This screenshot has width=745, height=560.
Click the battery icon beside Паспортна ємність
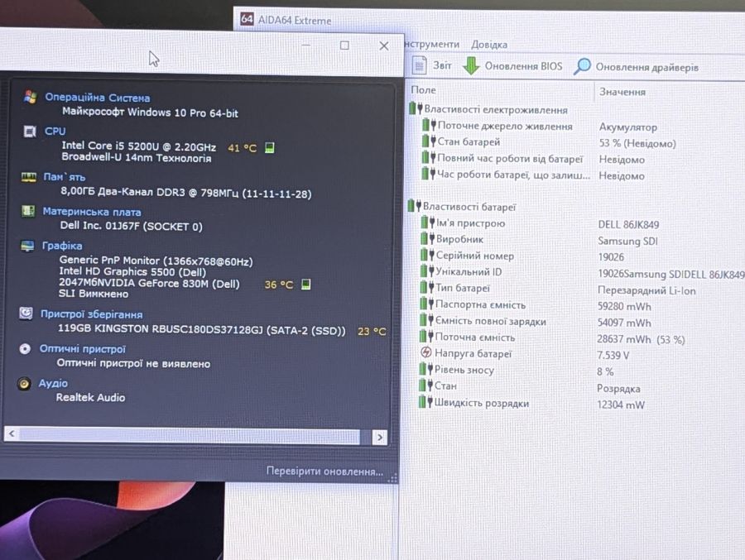(x=426, y=304)
